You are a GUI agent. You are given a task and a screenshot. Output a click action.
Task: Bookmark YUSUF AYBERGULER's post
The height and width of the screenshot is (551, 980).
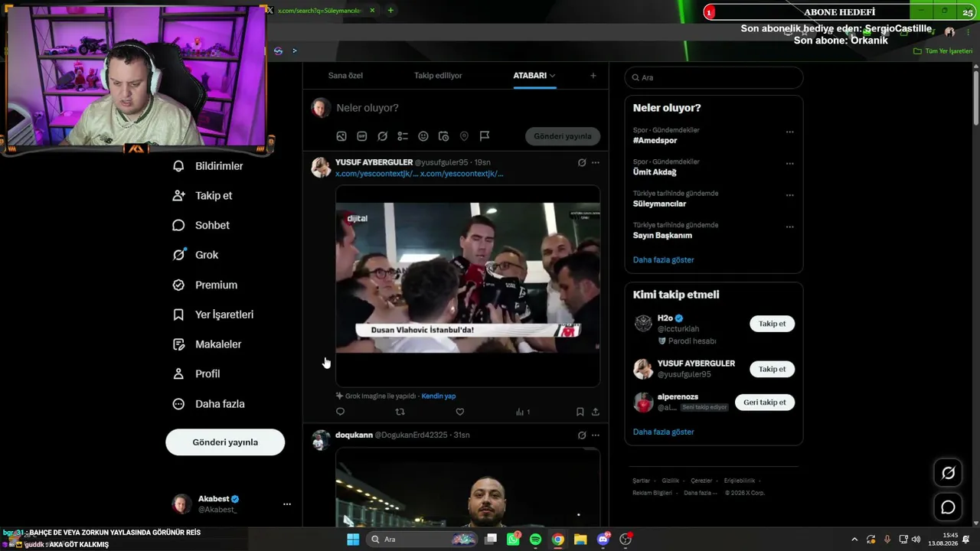click(580, 412)
